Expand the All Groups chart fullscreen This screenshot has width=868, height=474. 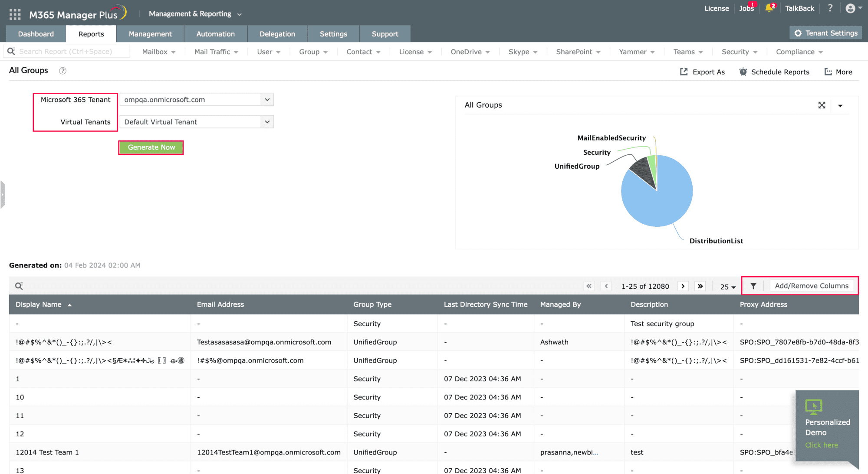click(822, 105)
